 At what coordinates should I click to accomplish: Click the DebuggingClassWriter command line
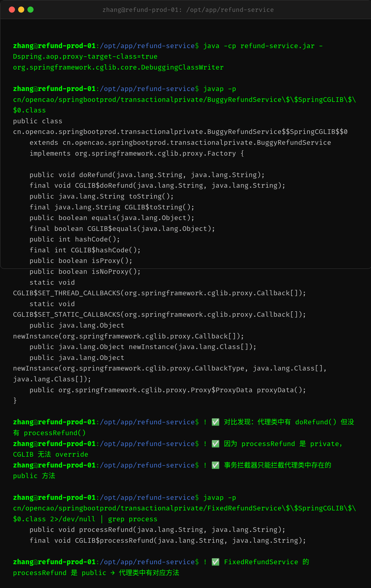(x=118, y=67)
